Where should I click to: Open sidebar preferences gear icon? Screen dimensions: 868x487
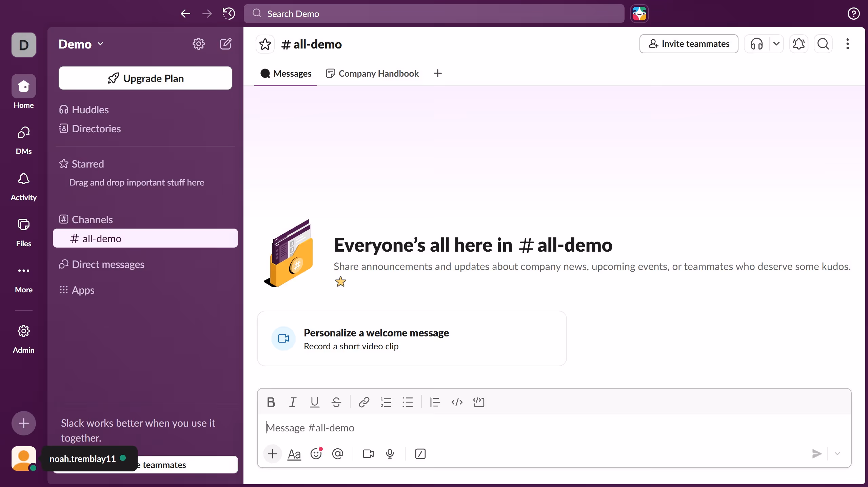pos(199,44)
